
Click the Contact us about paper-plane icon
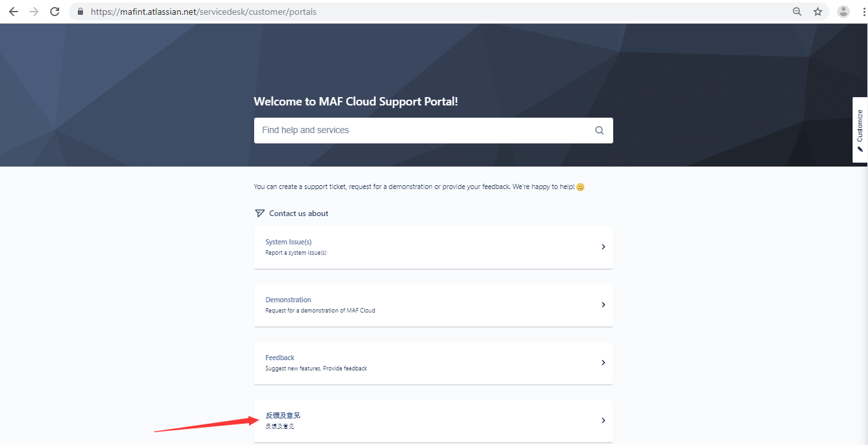point(260,213)
